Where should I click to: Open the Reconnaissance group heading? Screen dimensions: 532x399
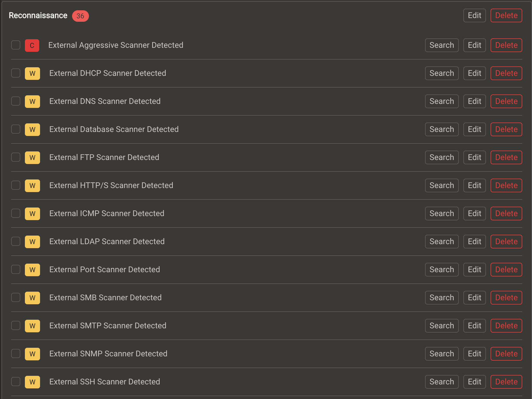[x=38, y=15]
